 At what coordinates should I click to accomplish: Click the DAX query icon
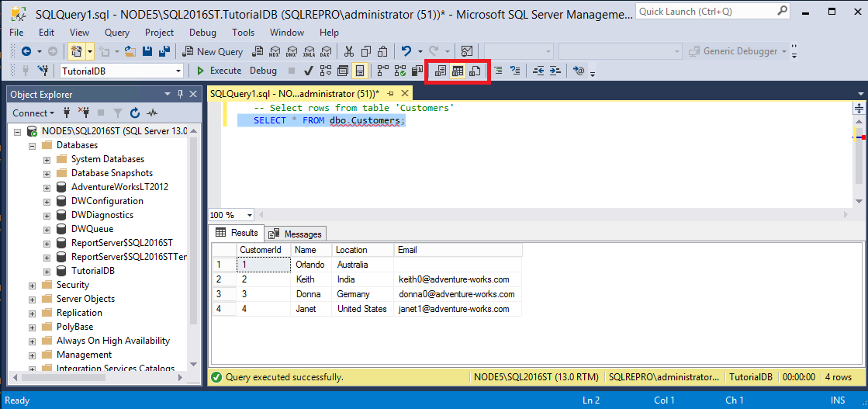tap(326, 51)
